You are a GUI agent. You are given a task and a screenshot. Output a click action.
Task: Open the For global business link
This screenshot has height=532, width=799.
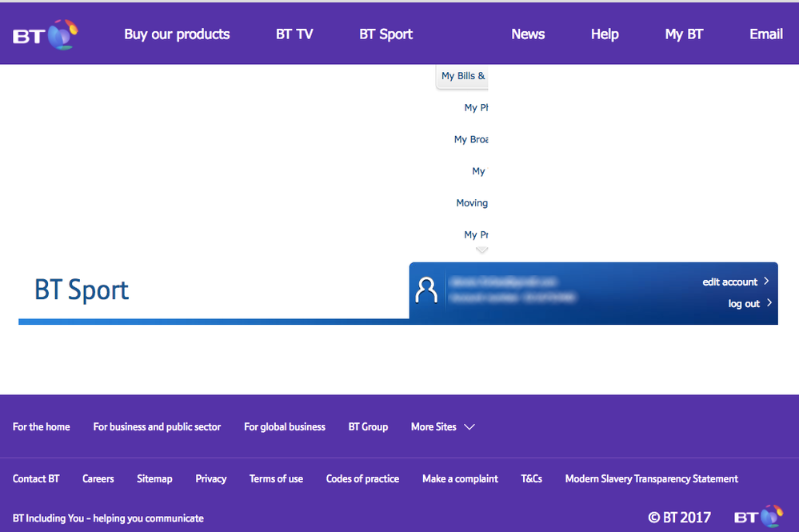click(285, 427)
